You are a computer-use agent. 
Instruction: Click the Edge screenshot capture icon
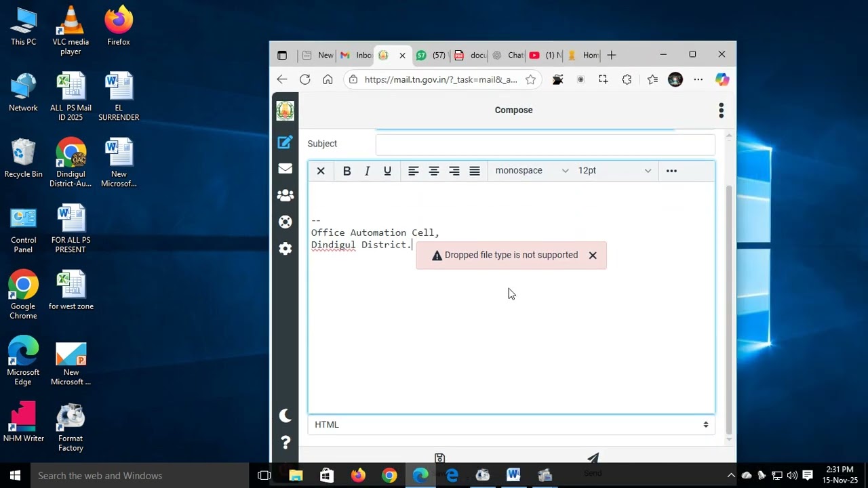point(603,80)
